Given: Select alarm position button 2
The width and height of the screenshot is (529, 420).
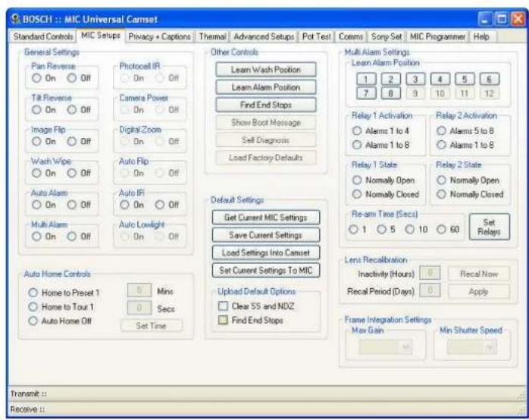Looking at the screenshot, I should point(390,80).
